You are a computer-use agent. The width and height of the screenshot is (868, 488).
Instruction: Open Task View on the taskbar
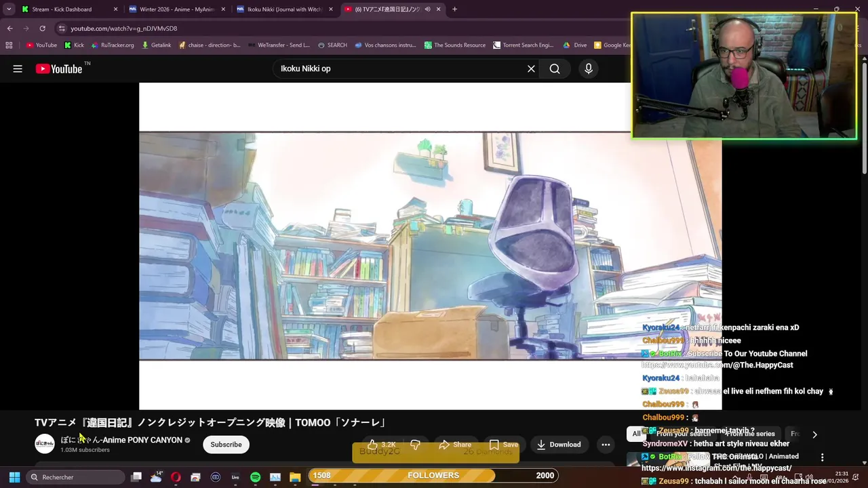[136, 477]
